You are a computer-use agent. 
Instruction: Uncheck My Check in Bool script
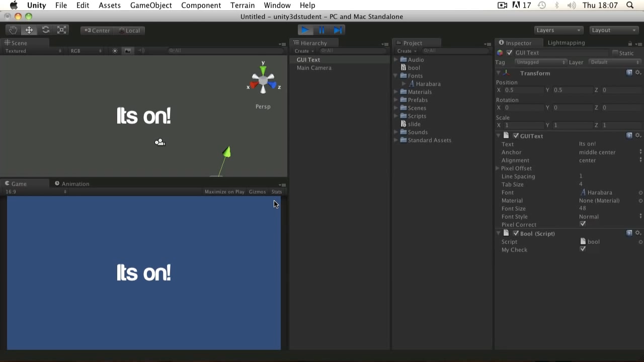click(x=583, y=249)
